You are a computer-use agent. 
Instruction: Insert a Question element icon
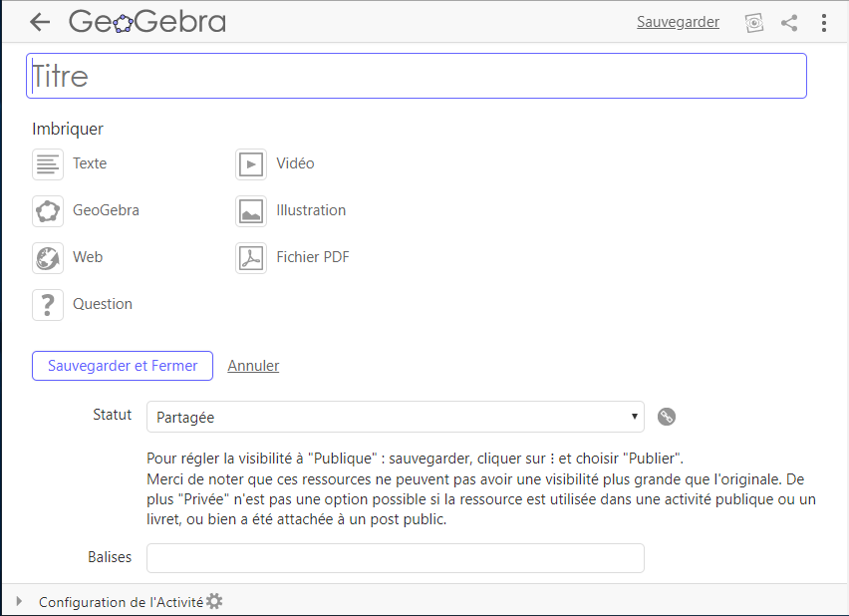click(x=48, y=305)
